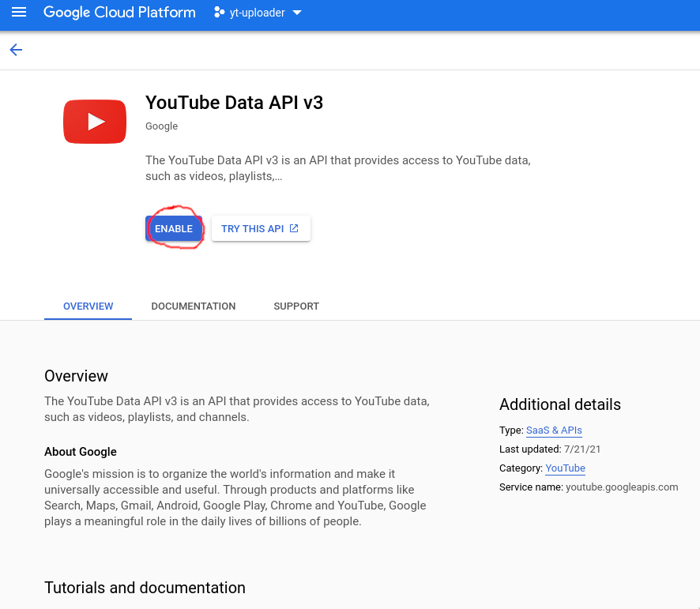The width and height of the screenshot is (700, 609).
Task: Click the TRY THIS API button
Action: click(261, 228)
